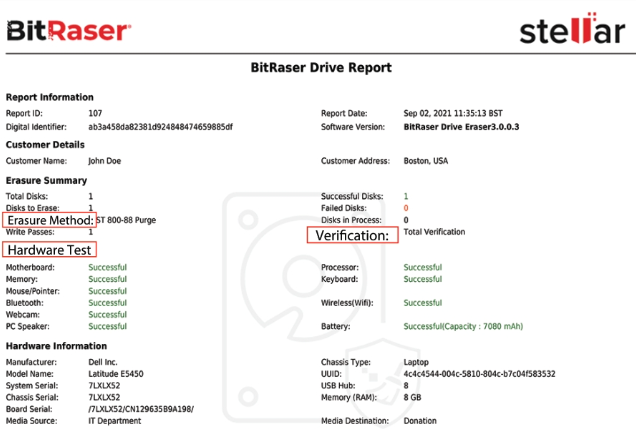Click report date 'Sep 02, 2021 11:35:13 BST'
Image resolution: width=636 pixels, height=429 pixels.
tap(453, 113)
